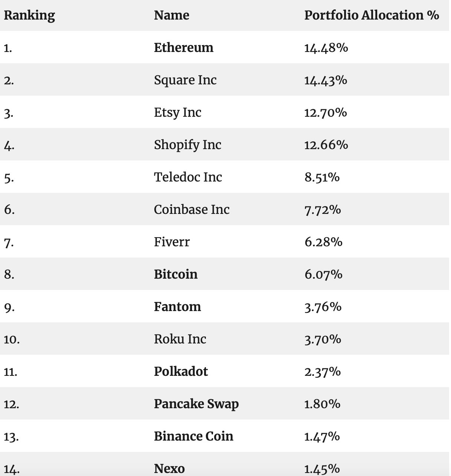This screenshot has width=451, height=476.
Task: Click the bold Polkadot entry
Action: click(181, 371)
